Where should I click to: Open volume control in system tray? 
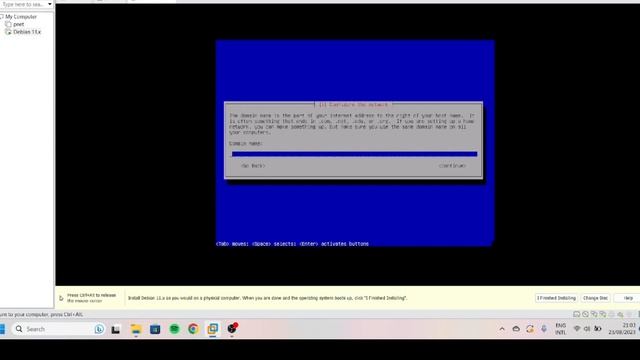587,329
